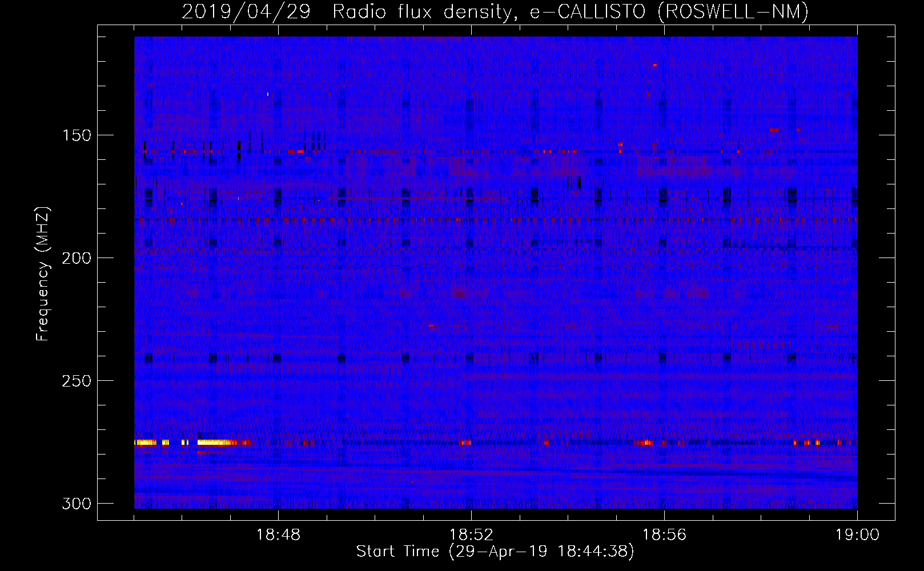924x571 pixels.
Task: Click the 300 frequency tick label
Action: [x=77, y=504]
